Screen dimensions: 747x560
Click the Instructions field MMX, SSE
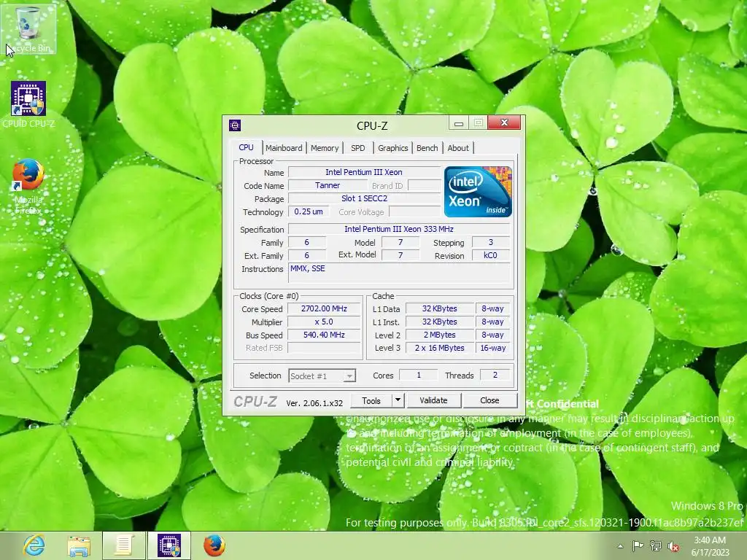[x=399, y=273]
